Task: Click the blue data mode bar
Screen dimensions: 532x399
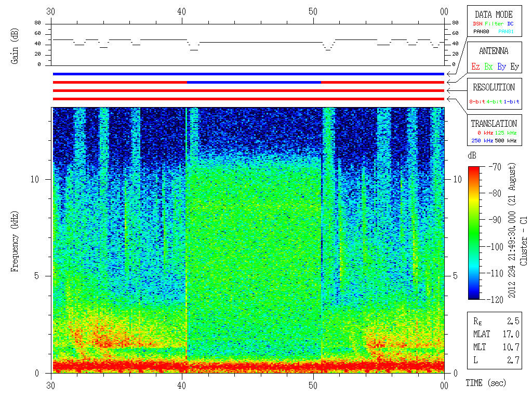Action: [x=248, y=74]
